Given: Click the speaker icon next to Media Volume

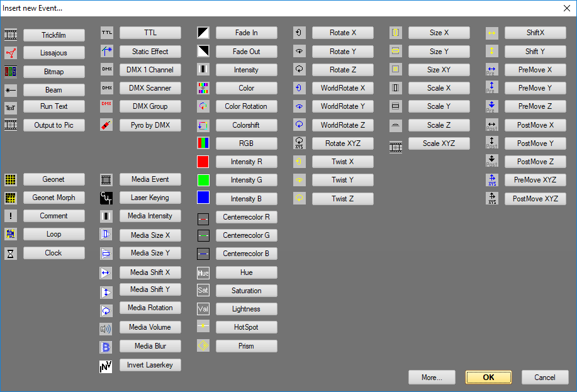Looking at the screenshot, I should click(x=106, y=327).
